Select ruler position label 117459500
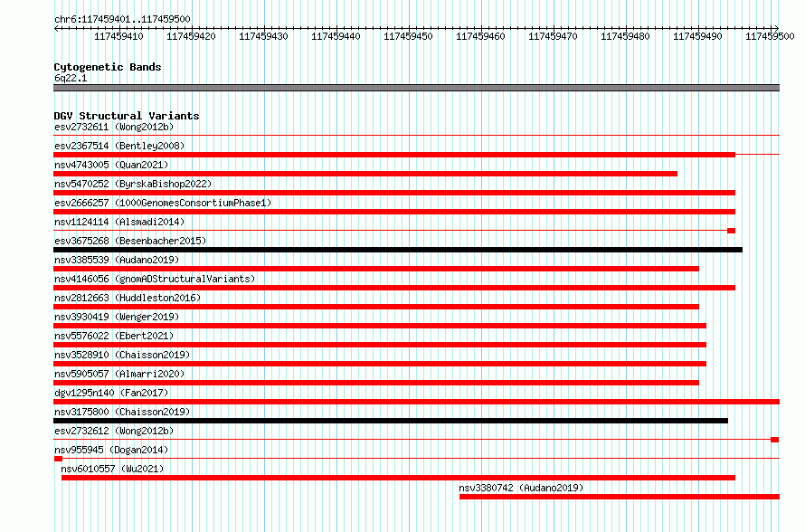 [x=770, y=36]
